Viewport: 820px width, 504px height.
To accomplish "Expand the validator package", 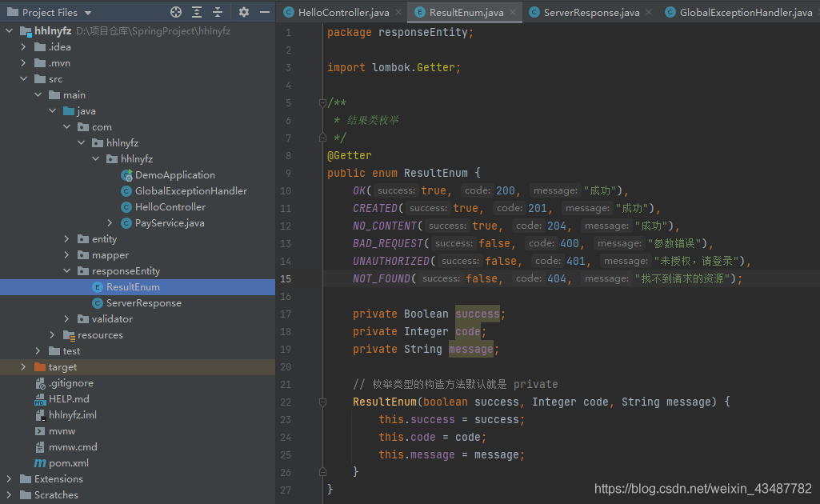I will tap(67, 319).
